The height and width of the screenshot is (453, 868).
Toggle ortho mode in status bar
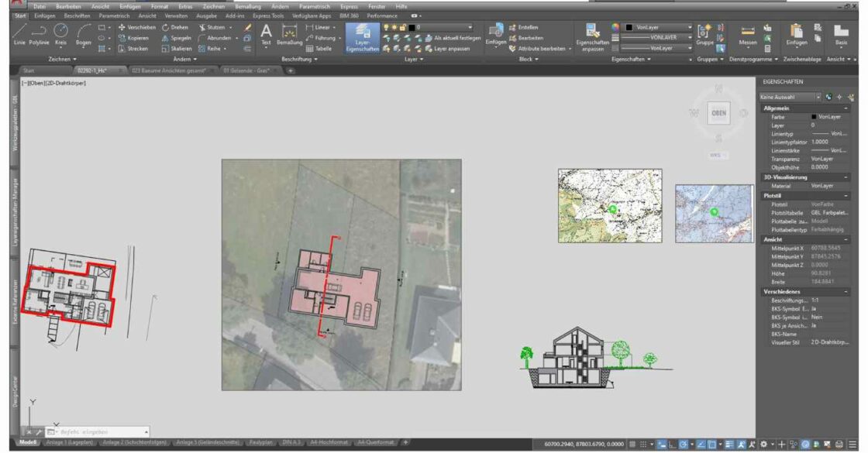(673, 444)
